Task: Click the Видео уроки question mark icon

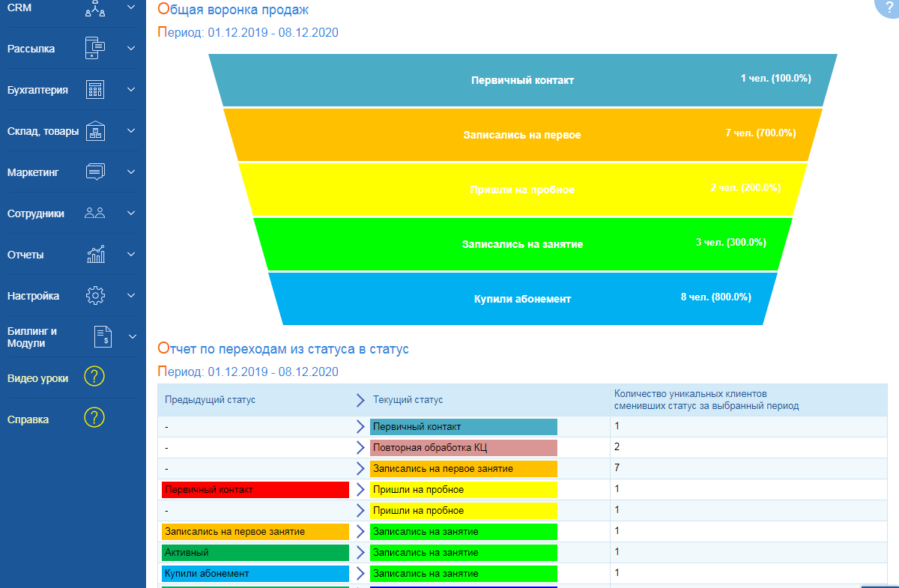Action: [x=94, y=376]
